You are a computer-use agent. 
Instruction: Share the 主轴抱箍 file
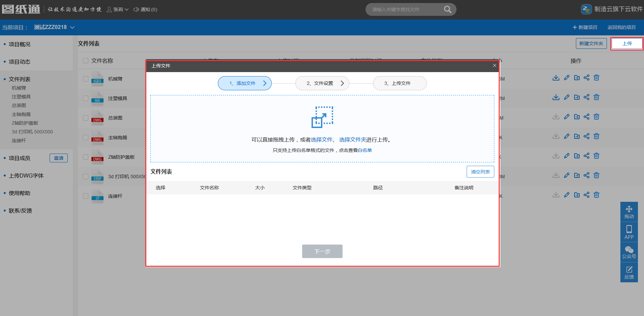click(x=587, y=136)
